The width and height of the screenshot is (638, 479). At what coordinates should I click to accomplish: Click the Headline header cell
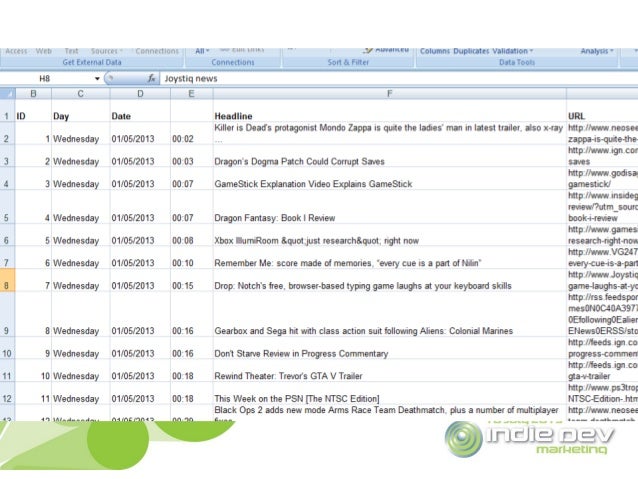click(x=389, y=111)
